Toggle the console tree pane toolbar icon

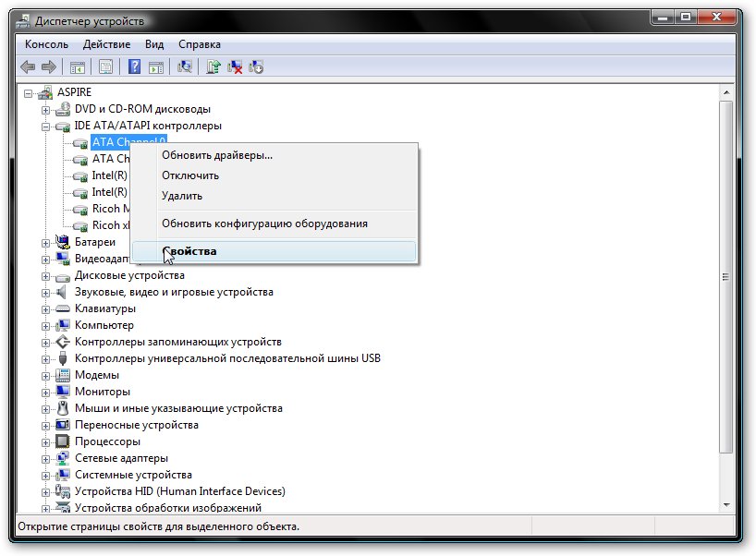click(78, 67)
